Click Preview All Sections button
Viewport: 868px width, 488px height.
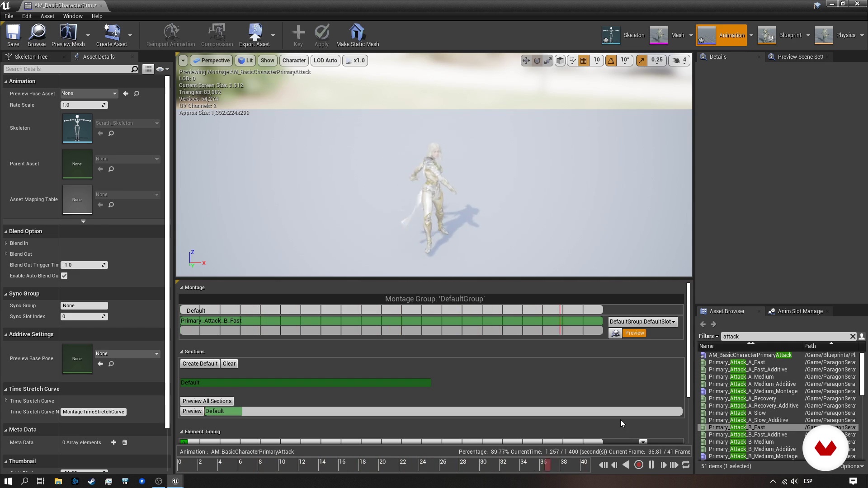207,401
